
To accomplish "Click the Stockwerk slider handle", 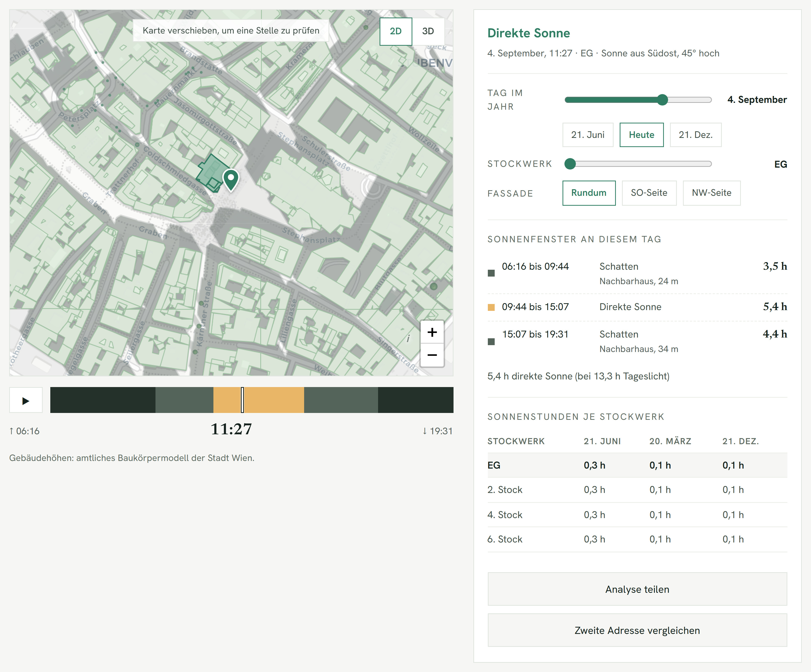I will pos(570,164).
